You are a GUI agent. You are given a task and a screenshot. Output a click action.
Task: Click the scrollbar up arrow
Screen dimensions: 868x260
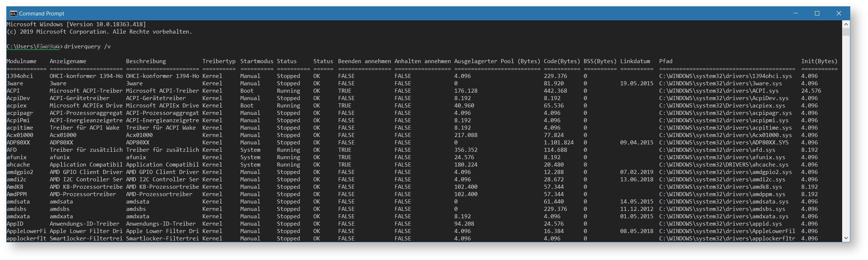[846, 24]
